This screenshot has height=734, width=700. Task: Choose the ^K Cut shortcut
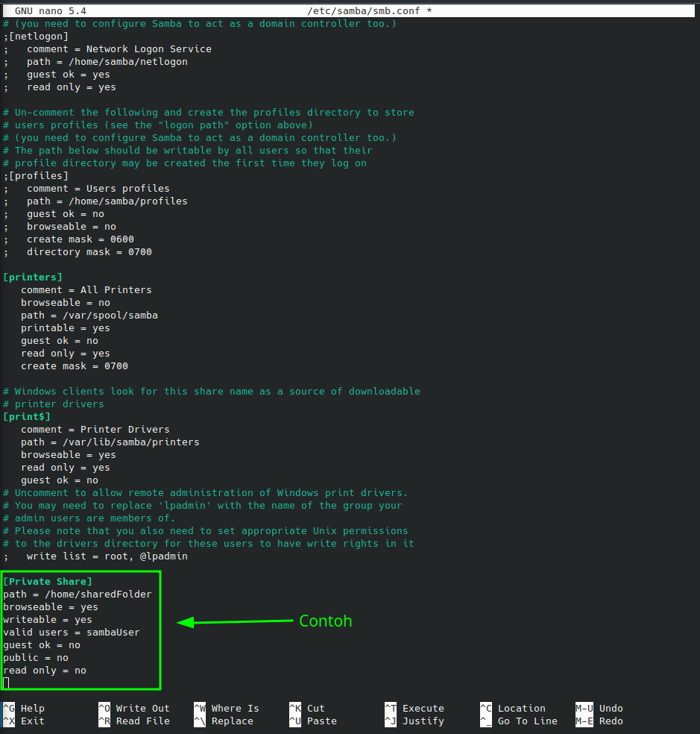[307, 708]
